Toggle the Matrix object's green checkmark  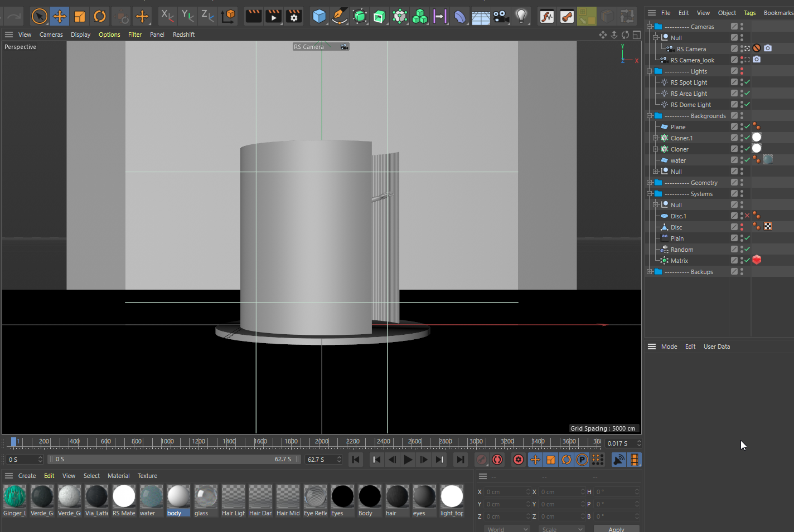747,261
